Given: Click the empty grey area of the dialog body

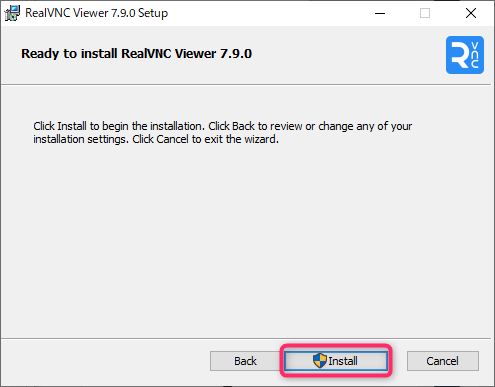Looking at the screenshot, I should (x=247, y=240).
